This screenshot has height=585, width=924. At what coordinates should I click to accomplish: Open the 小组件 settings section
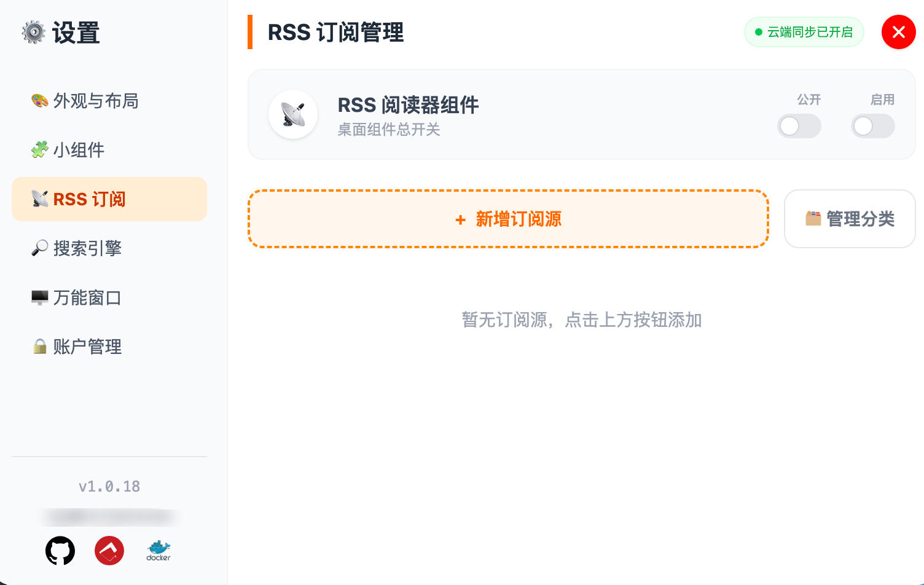tap(79, 150)
